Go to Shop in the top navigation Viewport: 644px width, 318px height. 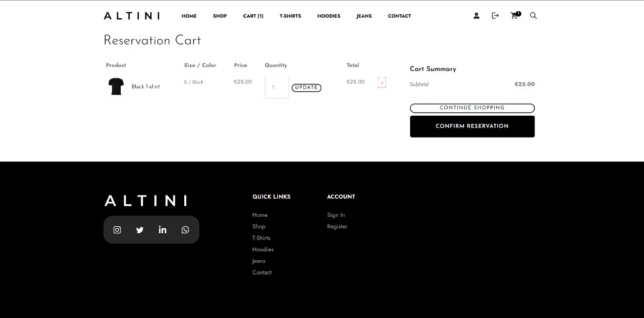coord(219,16)
